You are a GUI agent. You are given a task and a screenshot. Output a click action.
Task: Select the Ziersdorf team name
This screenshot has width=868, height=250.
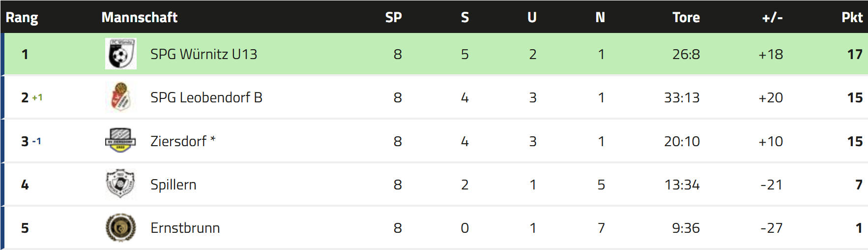point(178,141)
